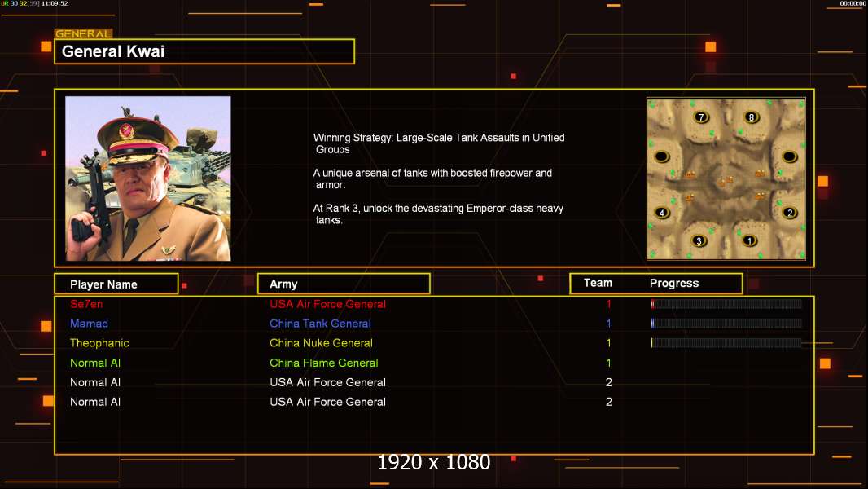Click China Flame General army entry
The image size is (868, 489).
click(x=324, y=363)
